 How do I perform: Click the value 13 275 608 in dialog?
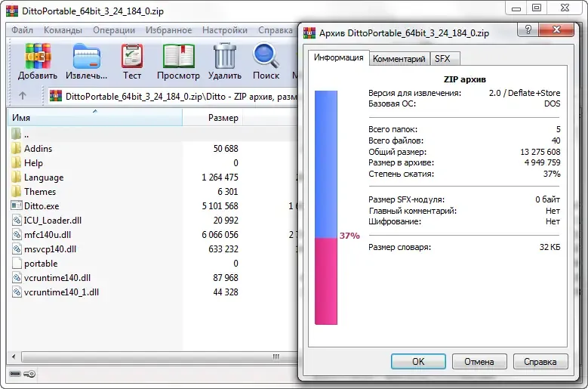[540, 152]
